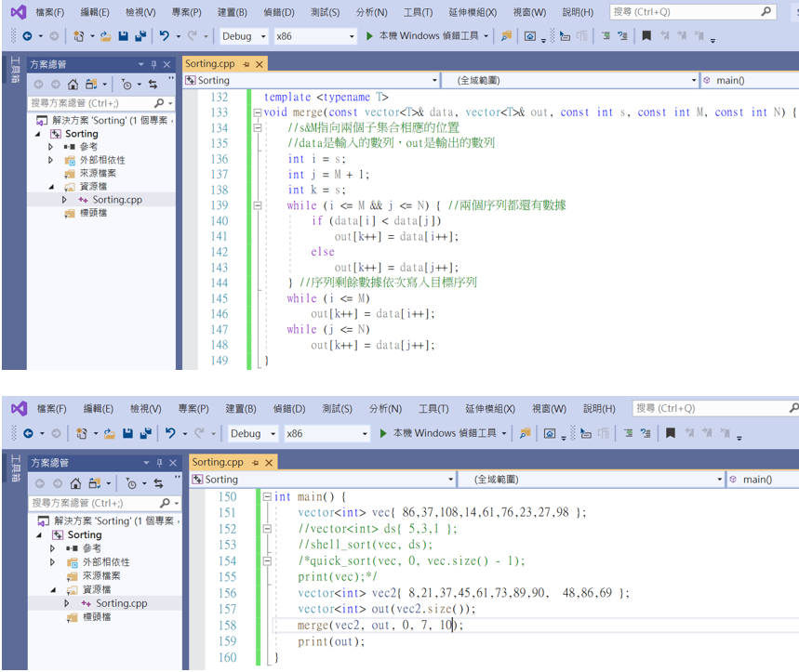This screenshot has width=799, height=672.
Task: Toggle auto-hide pin on bottom Solution Explorer panel
Action: tap(159, 463)
